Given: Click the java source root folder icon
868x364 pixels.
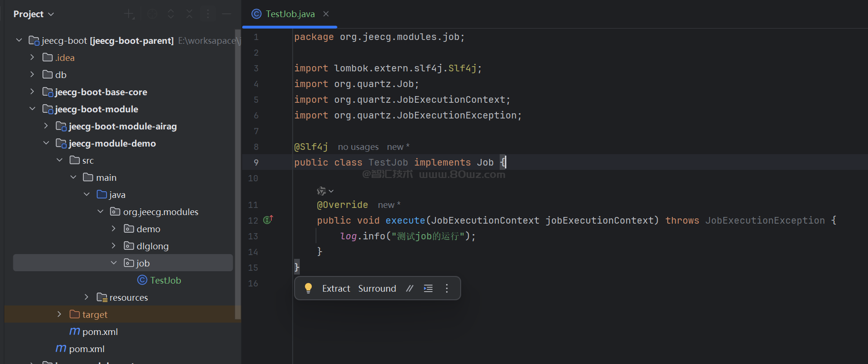Looking at the screenshot, I should (x=102, y=194).
